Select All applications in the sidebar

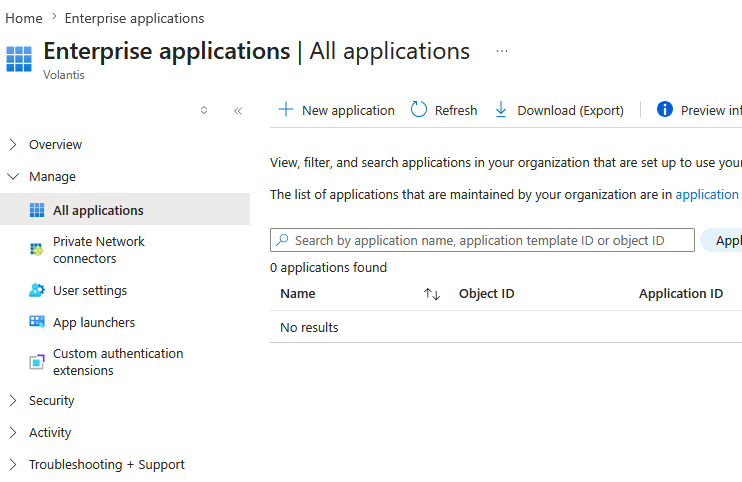click(x=125, y=209)
